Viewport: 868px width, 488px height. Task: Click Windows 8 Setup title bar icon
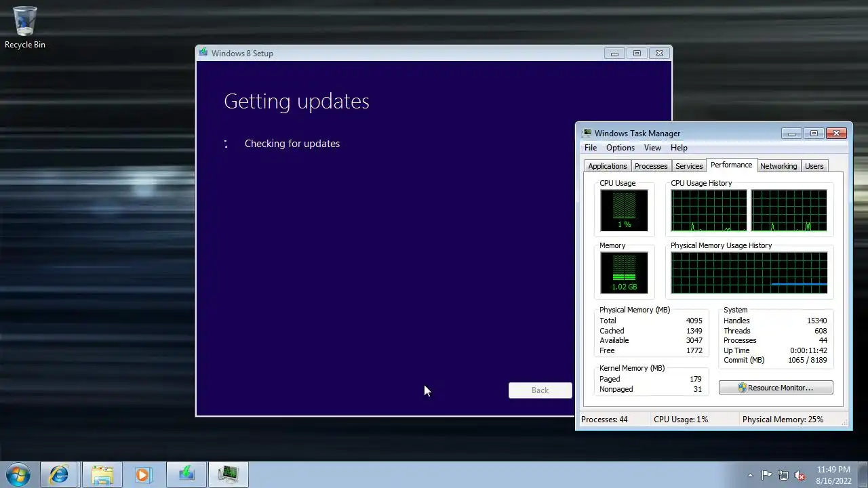click(203, 53)
